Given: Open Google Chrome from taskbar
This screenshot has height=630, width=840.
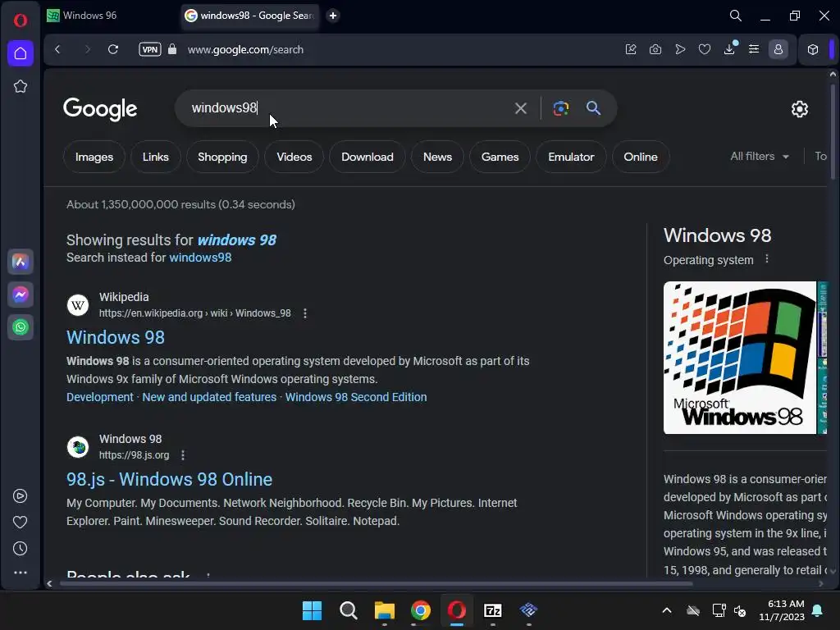Looking at the screenshot, I should click(421, 610).
